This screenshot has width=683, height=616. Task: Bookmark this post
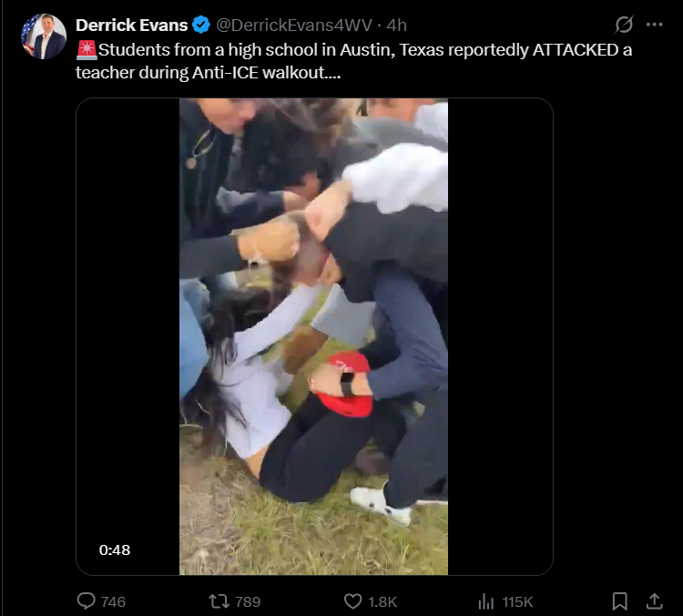point(619,601)
